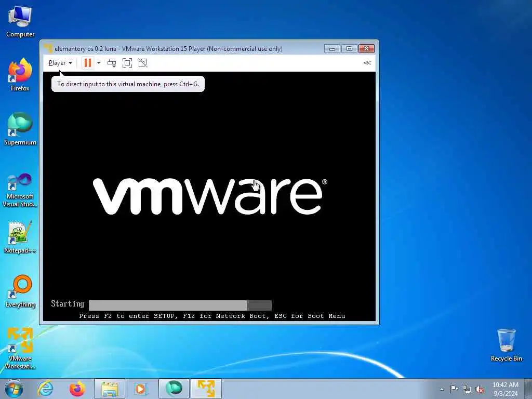
Task: Open the Windows Start menu orb
Action: coord(14,389)
